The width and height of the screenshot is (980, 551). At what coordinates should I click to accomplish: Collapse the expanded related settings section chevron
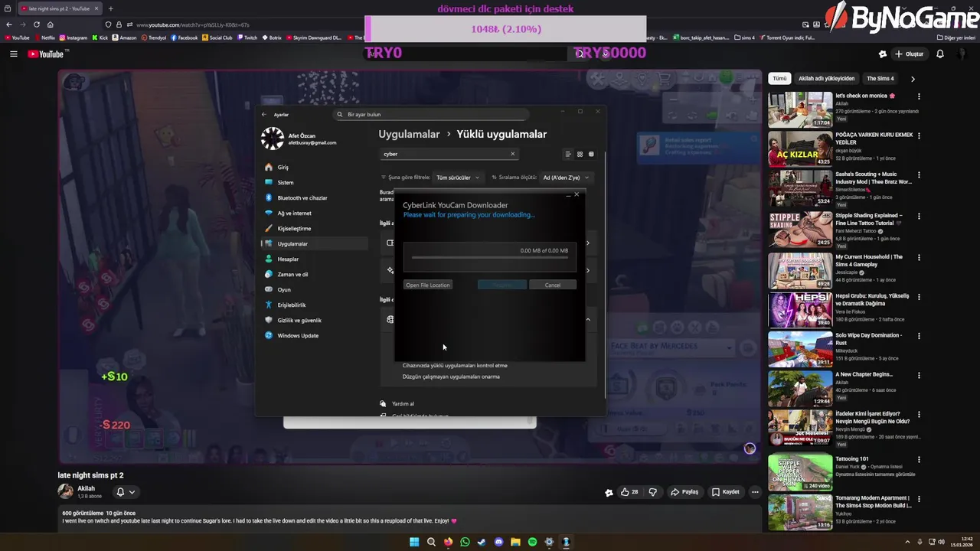[588, 319]
